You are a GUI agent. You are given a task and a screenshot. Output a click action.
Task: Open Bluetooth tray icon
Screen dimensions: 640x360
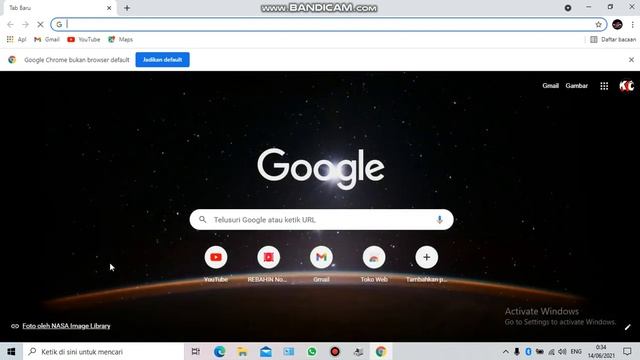(528, 351)
